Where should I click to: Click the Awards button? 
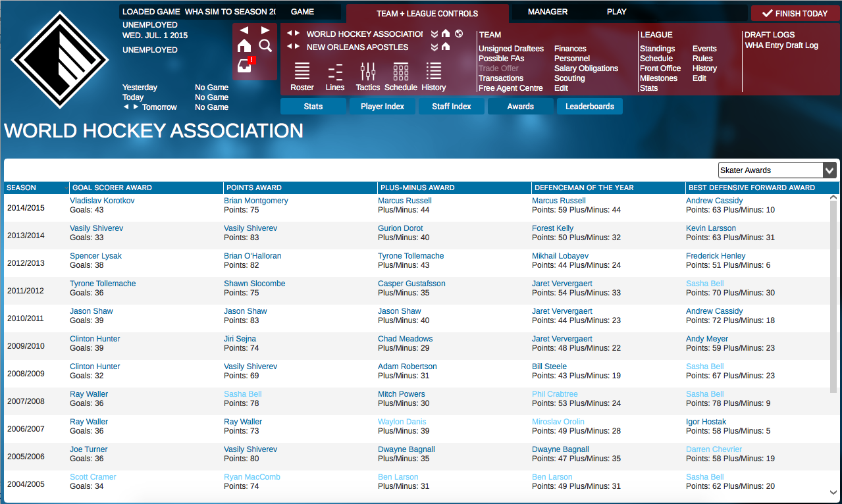(x=521, y=107)
